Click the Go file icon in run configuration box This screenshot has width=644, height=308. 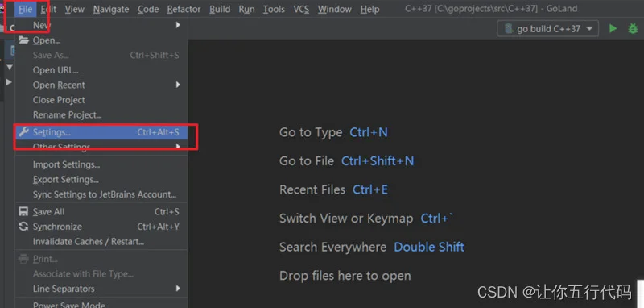[509, 29]
